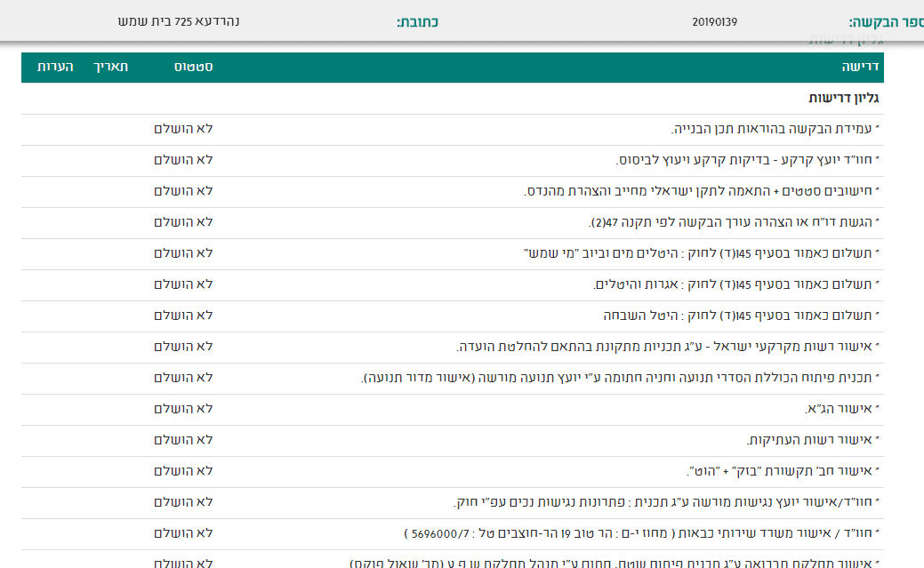924x568 pixels.
Task: Click the גליון דרישות section title
Action: [844, 99]
